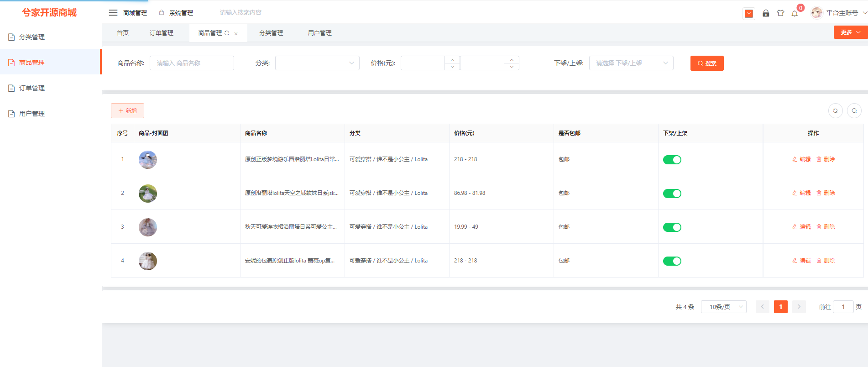Switch to 分类管理 tab
This screenshot has width=868, height=367.
[271, 33]
